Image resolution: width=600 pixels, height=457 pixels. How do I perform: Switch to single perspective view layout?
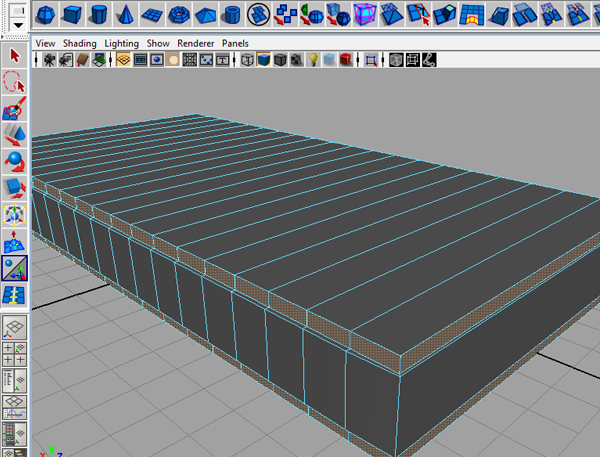[x=14, y=328]
